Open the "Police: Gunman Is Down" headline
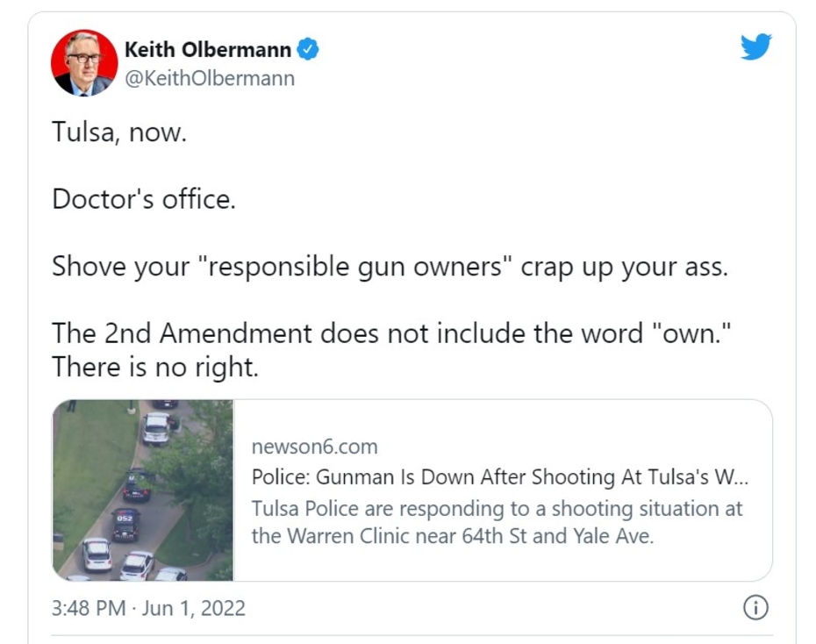This screenshot has height=644, width=816. coord(500,477)
